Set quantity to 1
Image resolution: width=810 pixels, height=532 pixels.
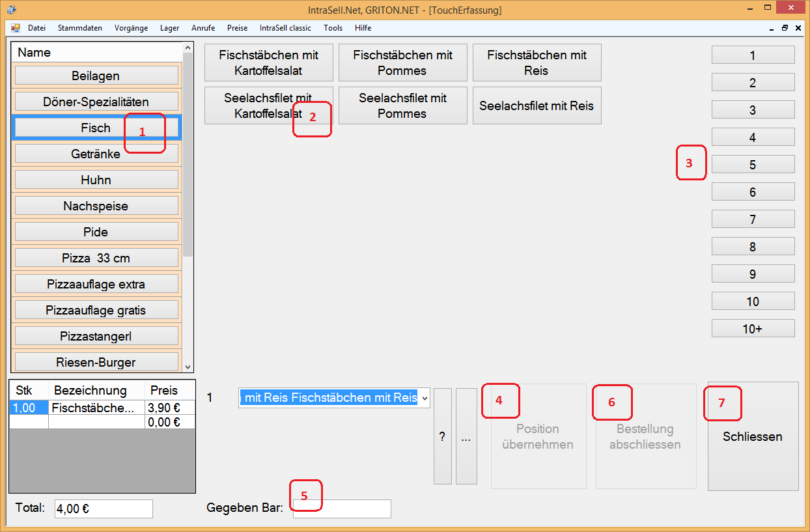click(753, 55)
